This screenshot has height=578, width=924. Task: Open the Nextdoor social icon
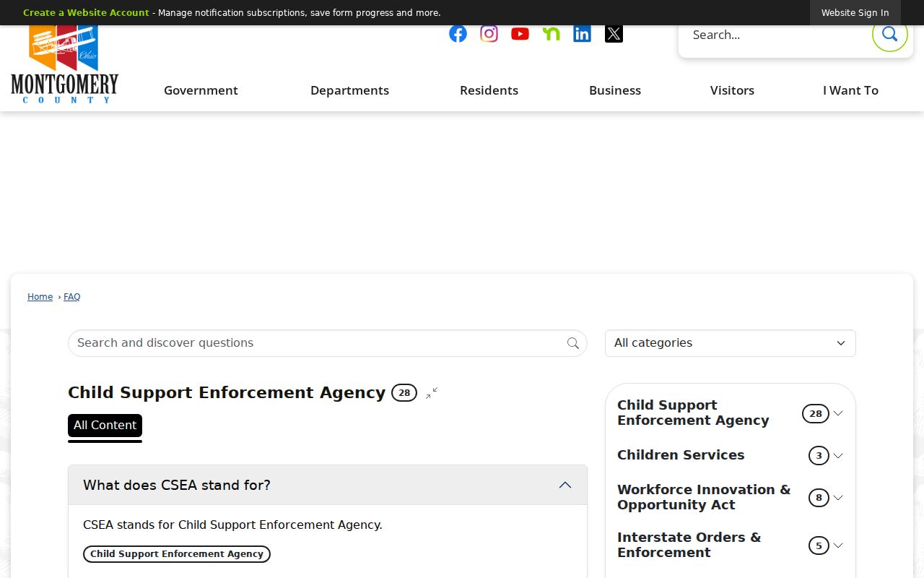[x=551, y=34]
